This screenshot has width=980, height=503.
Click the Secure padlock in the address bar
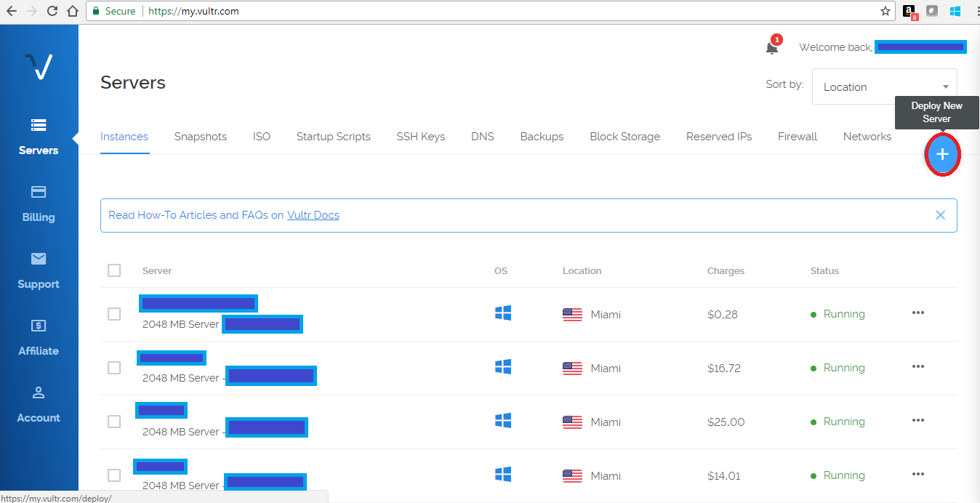click(x=95, y=11)
